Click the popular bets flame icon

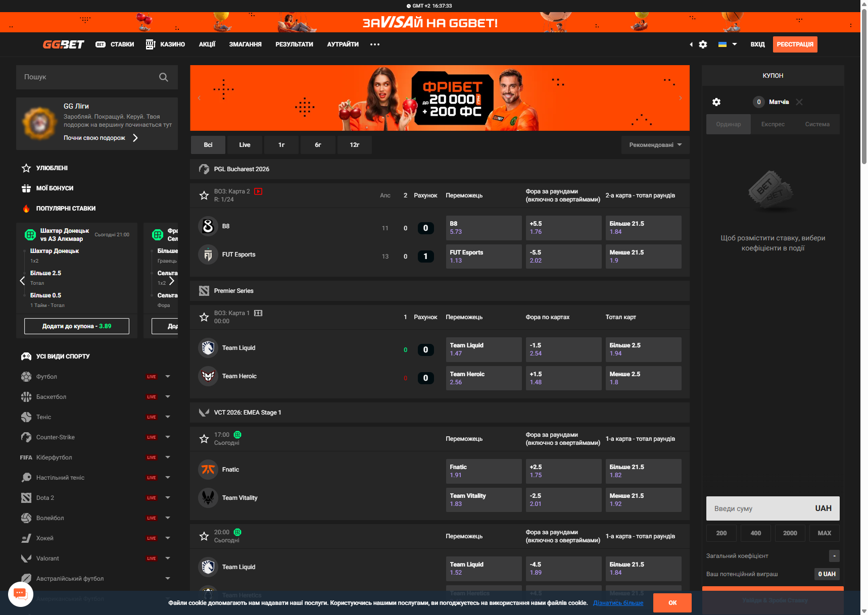click(x=26, y=209)
